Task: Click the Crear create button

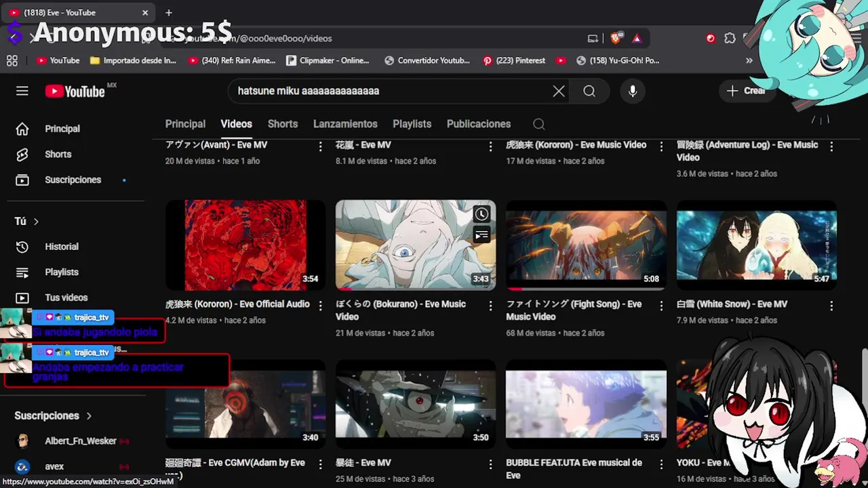Action: pos(746,91)
